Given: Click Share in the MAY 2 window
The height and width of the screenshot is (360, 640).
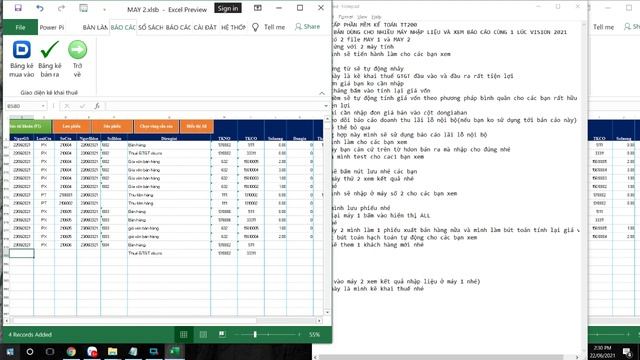Looking at the screenshot, I should [307, 27].
